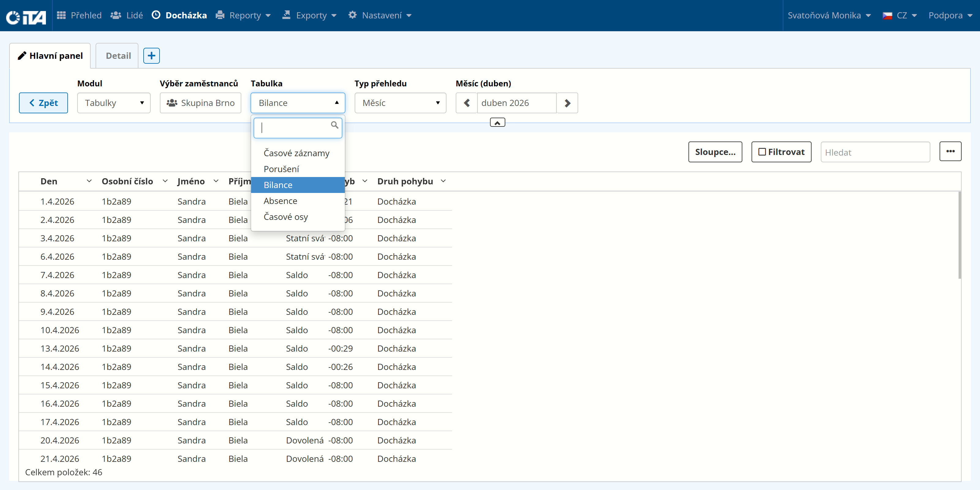The width and height of the screenshot is (980, 490).
Task: Open the Reporty menu
Action: [x=243, y=15]
